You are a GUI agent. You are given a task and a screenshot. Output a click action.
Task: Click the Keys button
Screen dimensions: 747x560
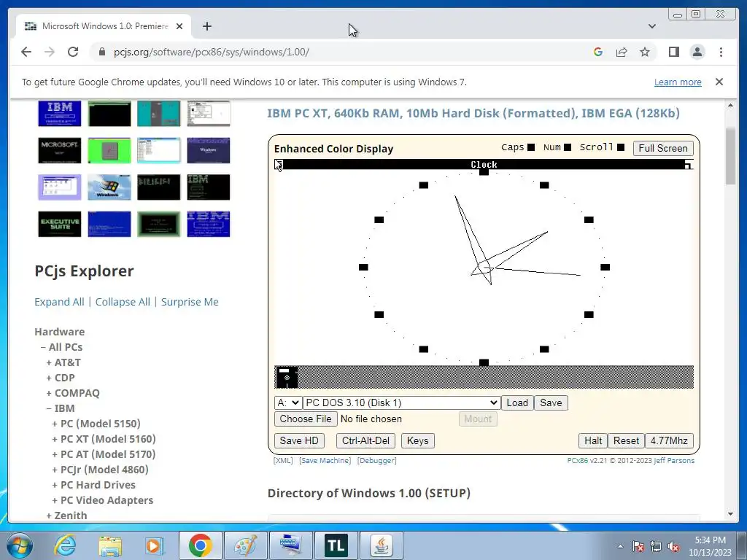click(x=417, y=441)
